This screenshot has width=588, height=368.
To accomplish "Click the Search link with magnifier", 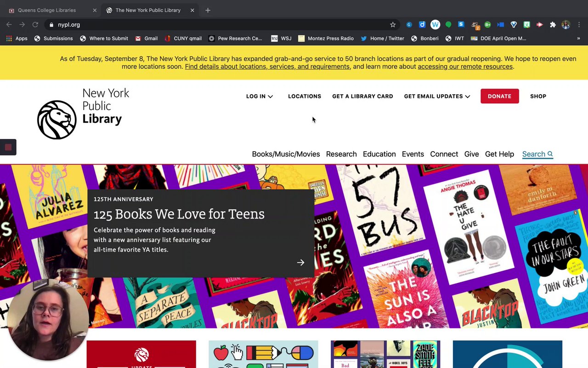I will (537, 154).
